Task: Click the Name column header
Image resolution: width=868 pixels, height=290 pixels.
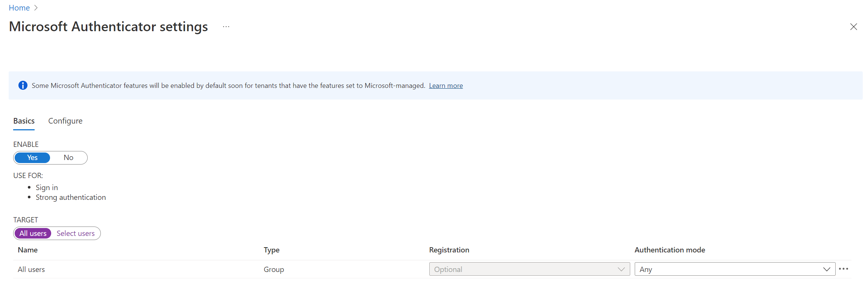Action: pyautogui.click(x=28, y=250)
